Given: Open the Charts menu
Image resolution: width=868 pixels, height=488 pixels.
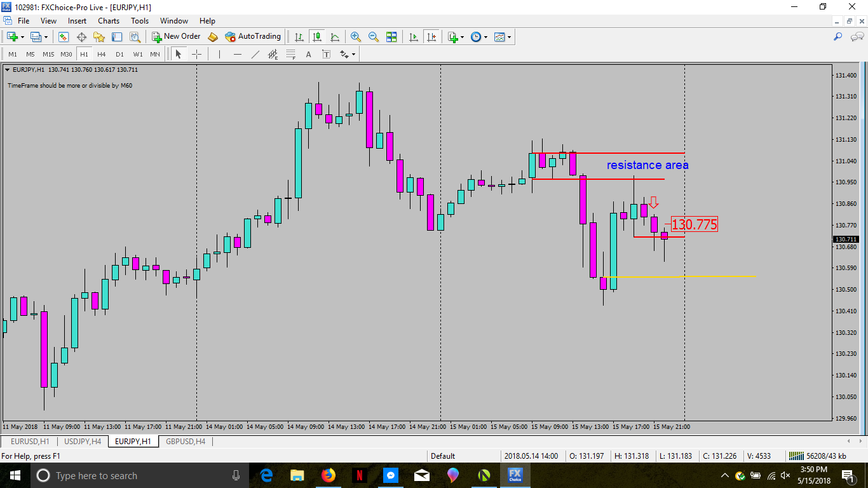Looking at the screenshot, I should 109,21.
